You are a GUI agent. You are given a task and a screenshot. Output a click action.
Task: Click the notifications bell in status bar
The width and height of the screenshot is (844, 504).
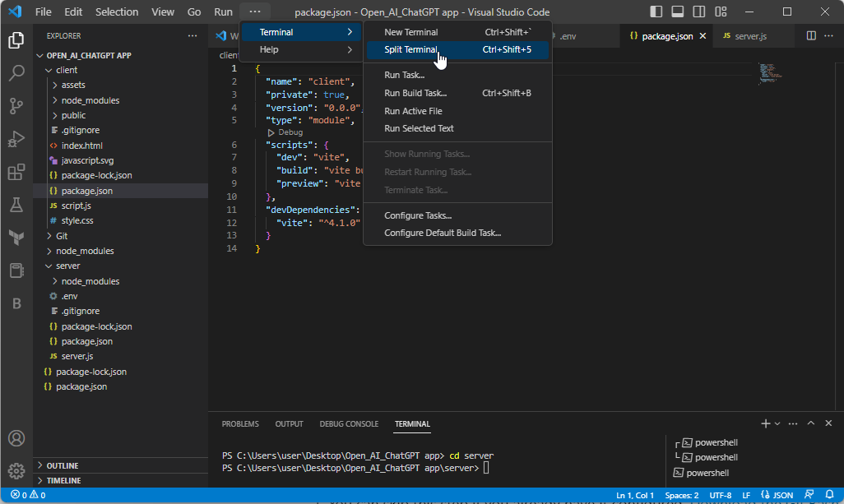pyautogui.click(x=829, y=495)
